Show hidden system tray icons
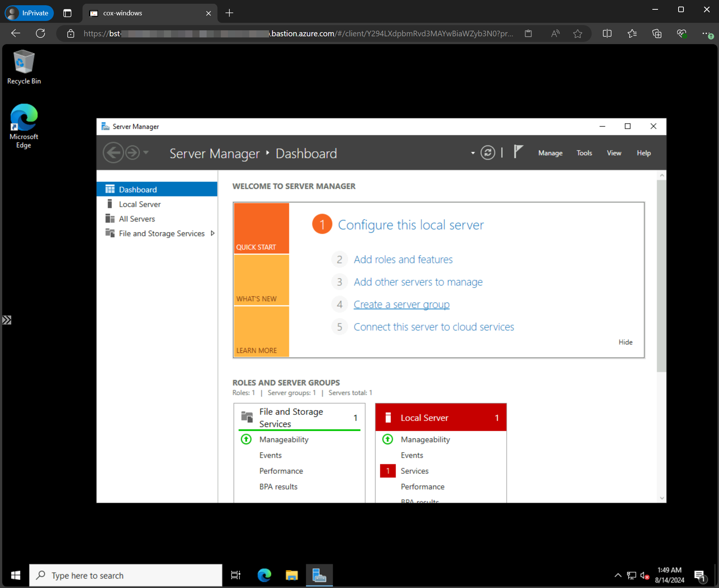This screenshot has height=588, width=719. [618, 575]
